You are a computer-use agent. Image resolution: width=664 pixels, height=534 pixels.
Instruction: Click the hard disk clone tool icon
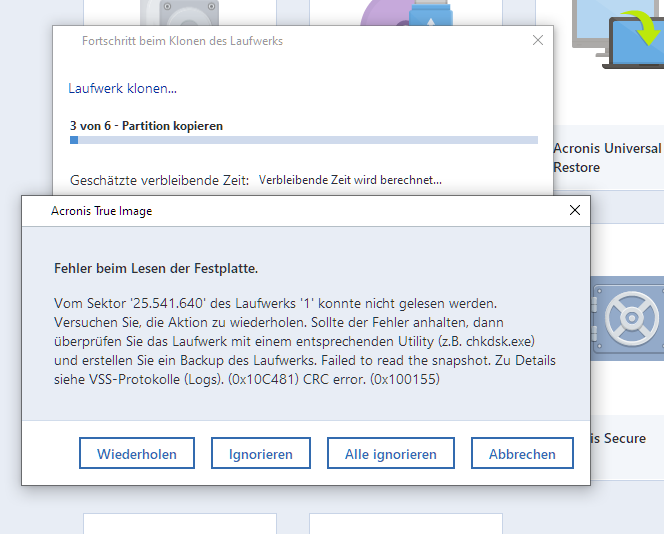point(180,13)
